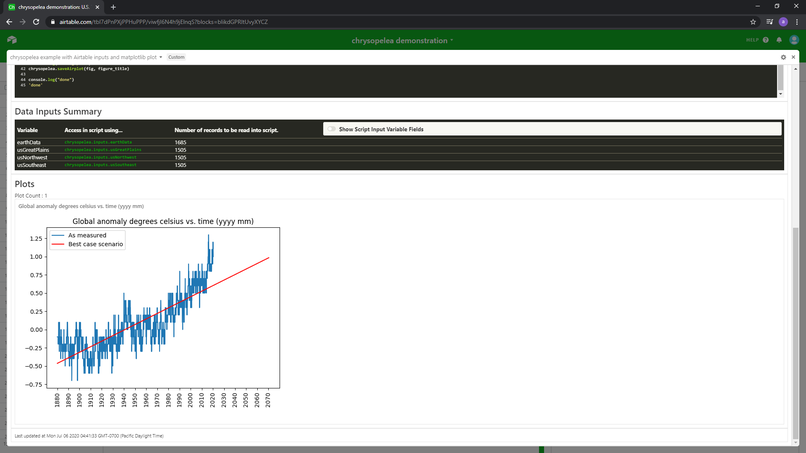Select the chrysopelea demonstration browser tab

(x=53, y=7)
